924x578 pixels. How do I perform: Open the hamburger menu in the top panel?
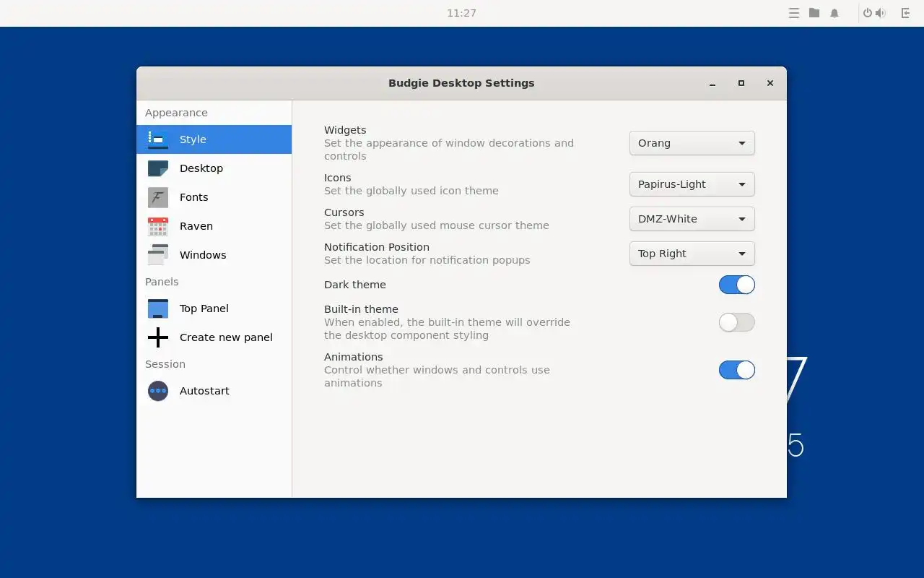tap(794, 13)
